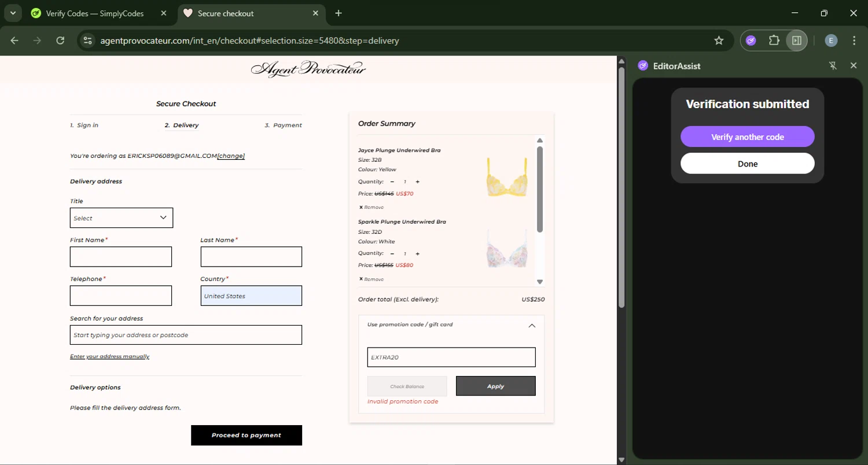Click the [change] email link
This screenshot has height=465, width=868.
click(x=231, y=156)
